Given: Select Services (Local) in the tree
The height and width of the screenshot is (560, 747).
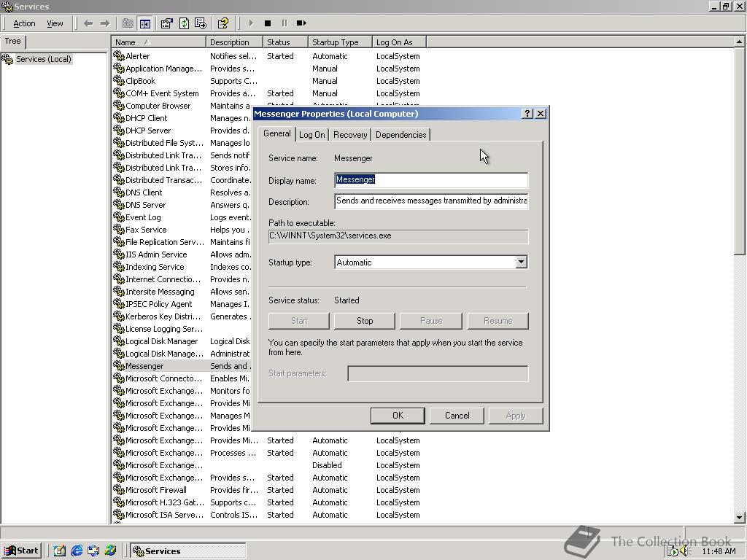Looking at the screenshot, I should (43, 59).
